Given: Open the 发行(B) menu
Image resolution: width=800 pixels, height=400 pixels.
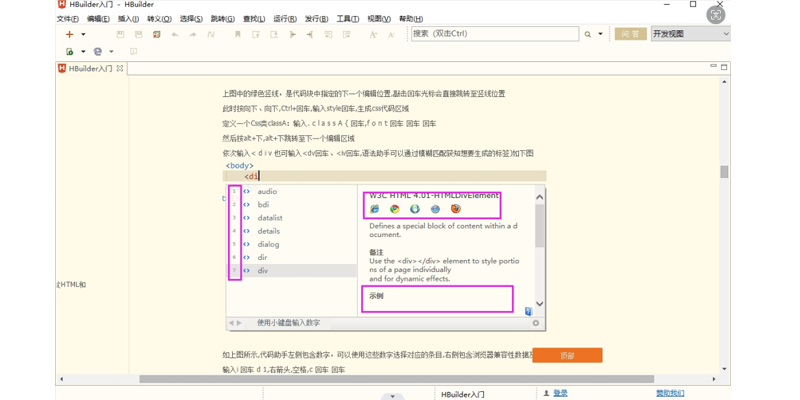Looking at the screenshot, I should (316, 19).
